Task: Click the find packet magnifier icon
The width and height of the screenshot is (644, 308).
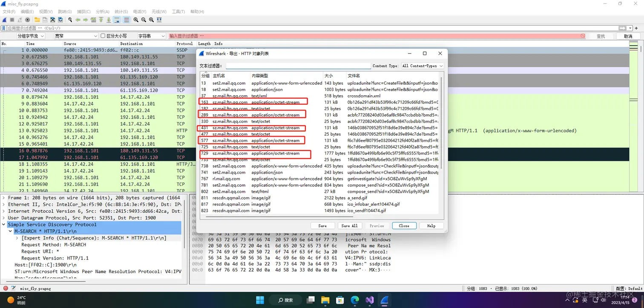Action: pos(70,20)
